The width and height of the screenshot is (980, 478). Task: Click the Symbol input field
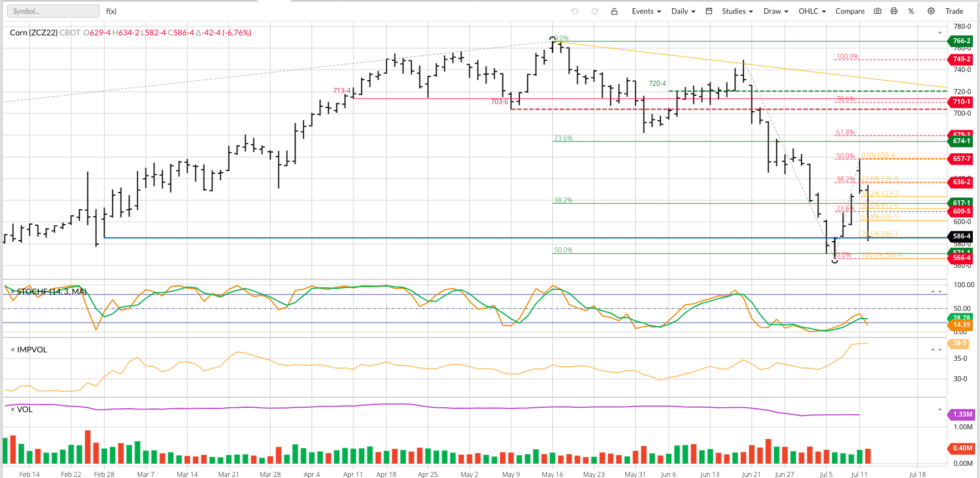(x=53, y=11)
